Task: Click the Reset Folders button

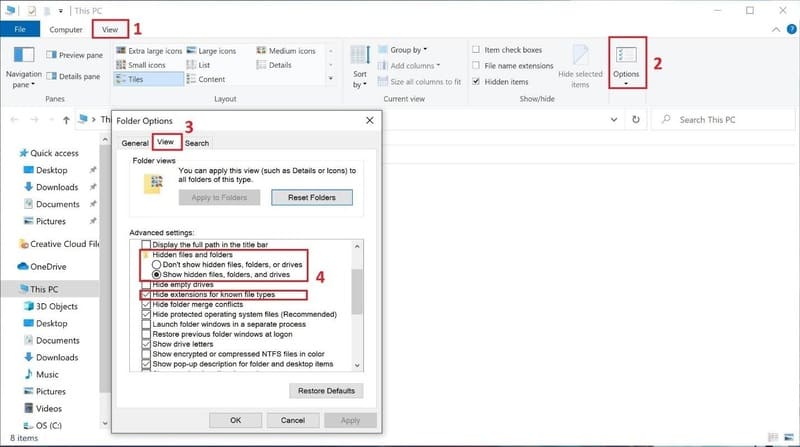Action: 311,197
